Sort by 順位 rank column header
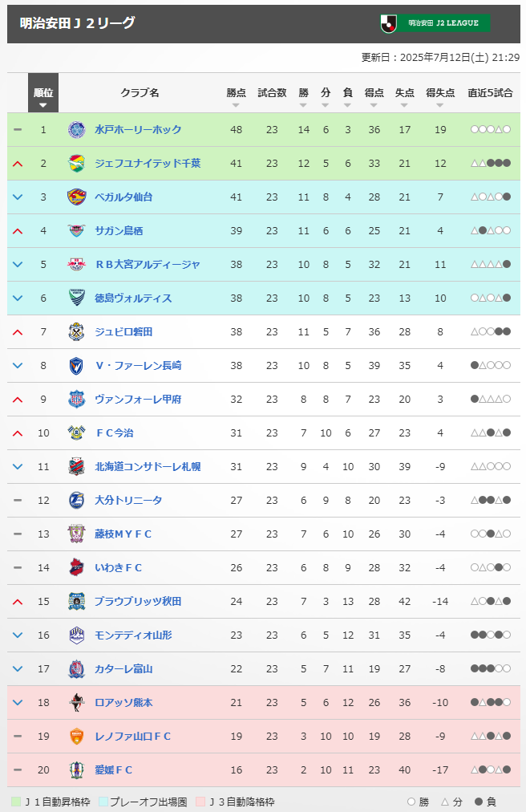526x812 pixels. 43,93
